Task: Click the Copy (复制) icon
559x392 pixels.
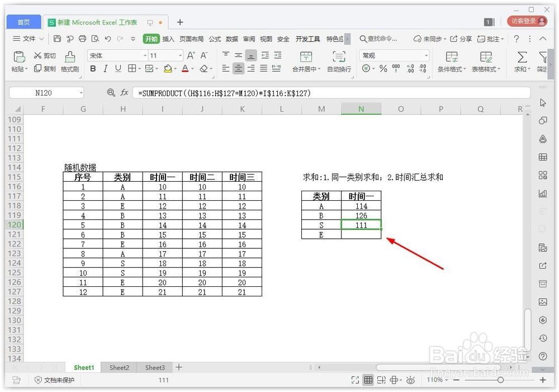Action: (x=38, y=68)
